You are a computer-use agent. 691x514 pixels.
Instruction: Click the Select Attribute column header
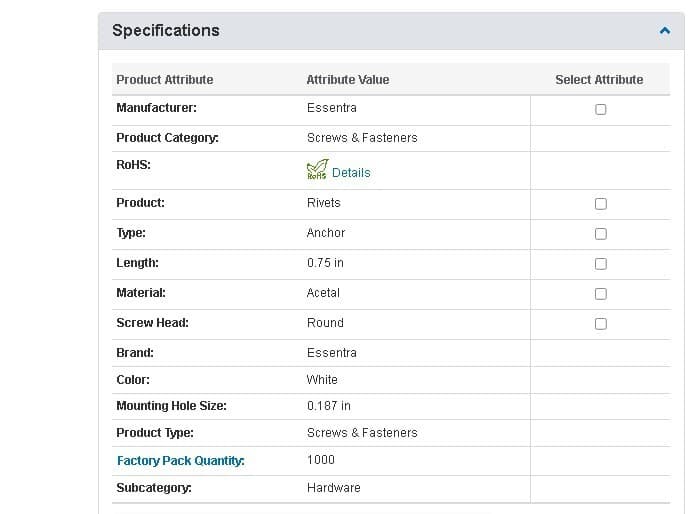(599, 80)
